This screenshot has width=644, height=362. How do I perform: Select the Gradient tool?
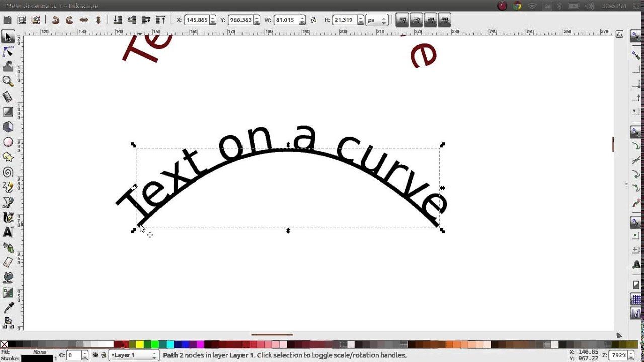(8, 292)
